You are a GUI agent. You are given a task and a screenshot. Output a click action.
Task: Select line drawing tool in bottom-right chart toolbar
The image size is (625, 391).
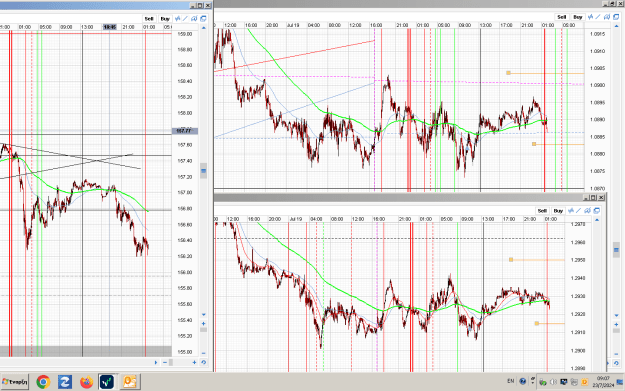[x=579, y=210]
